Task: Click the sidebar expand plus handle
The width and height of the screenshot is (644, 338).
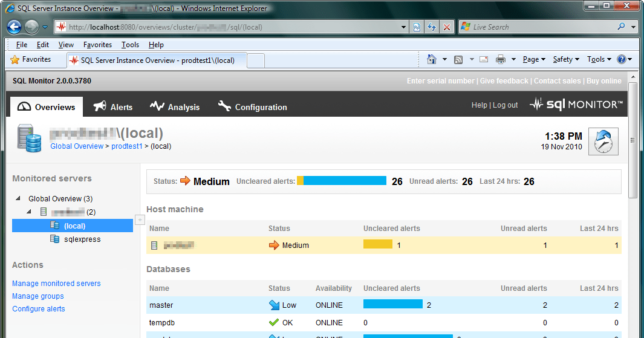Action: (140, 219)
